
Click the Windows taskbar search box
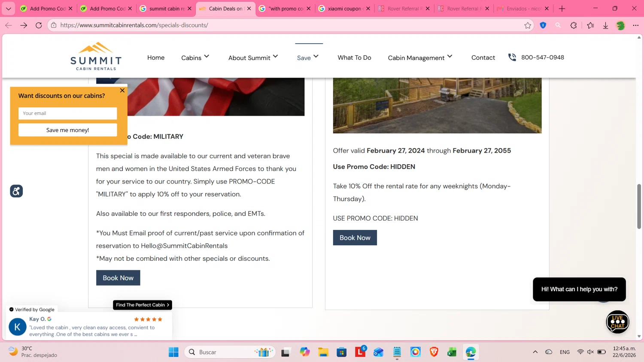coord(230,352)
